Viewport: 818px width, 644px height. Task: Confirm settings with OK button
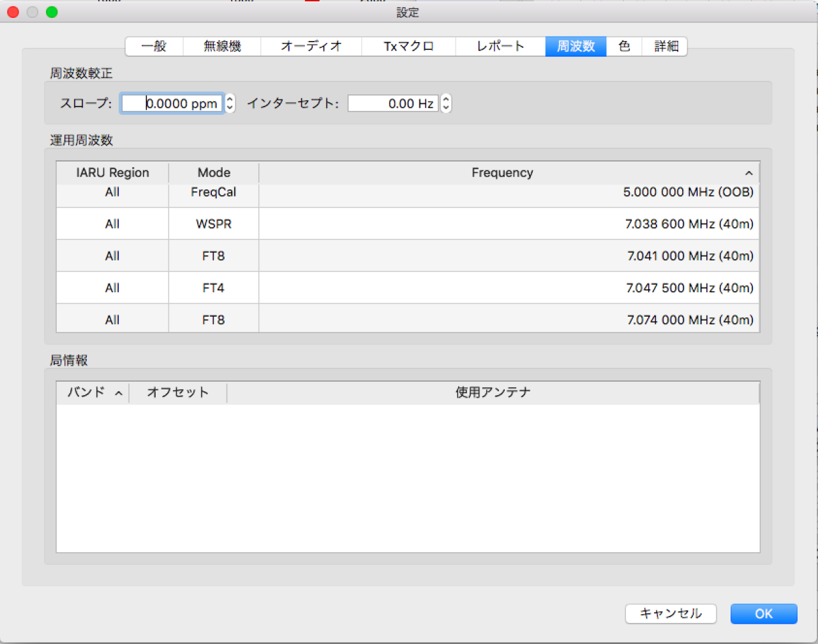click(764, 613)
